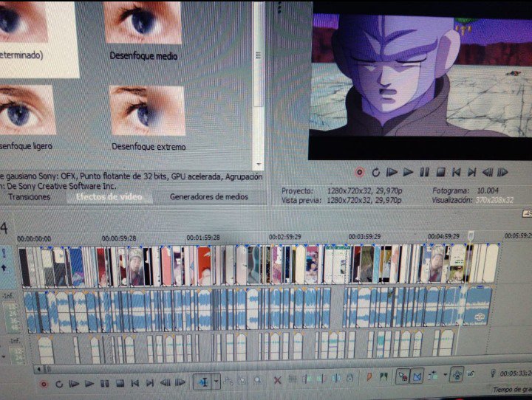Image resolution: width=532 pixels, height=400 pixels.
Task: Switch to the Transiciones tab
Action: point(29,197)
